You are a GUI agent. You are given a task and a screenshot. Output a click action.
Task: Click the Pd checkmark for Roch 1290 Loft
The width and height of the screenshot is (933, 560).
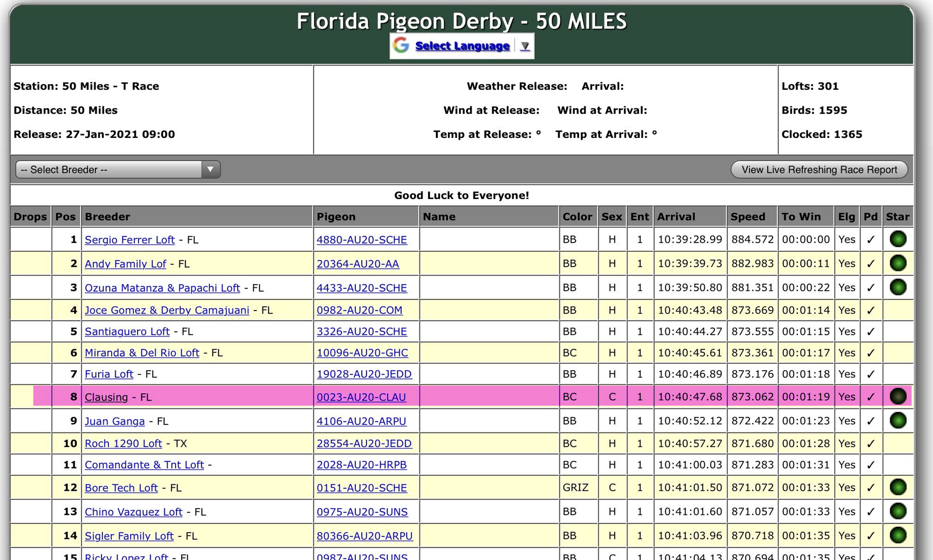point(871,443)
